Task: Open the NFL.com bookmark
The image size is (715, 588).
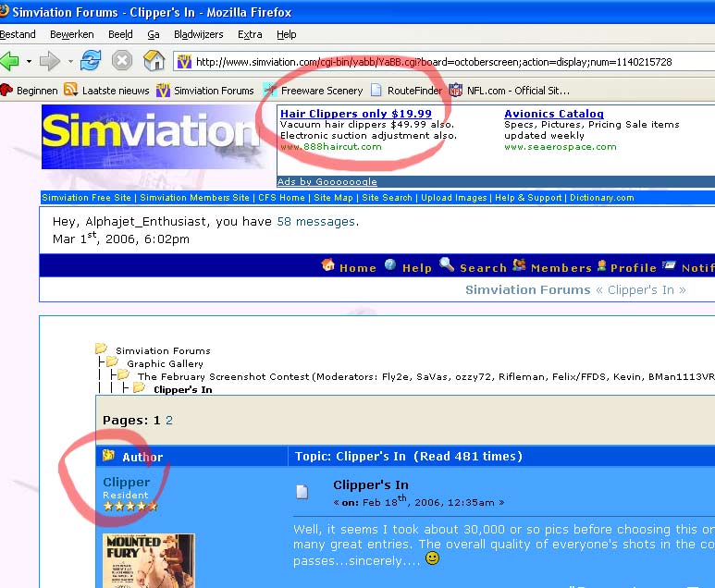Action: (509, 91)
